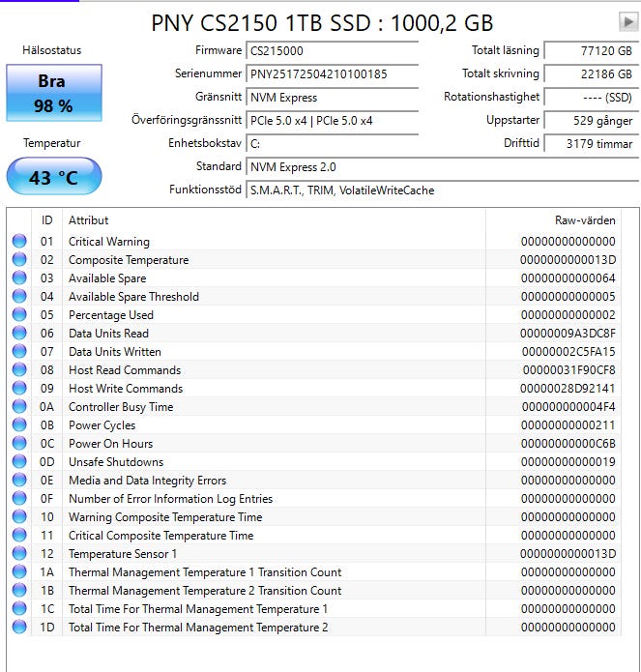641x672 pixels.
Task: Click raw value 00000000000019
Action: pos(568,461)
